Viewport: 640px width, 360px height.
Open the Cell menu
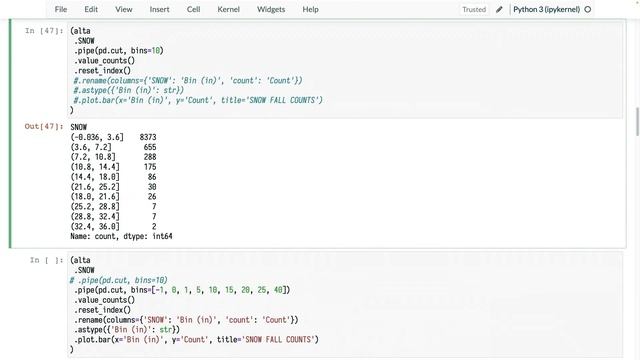(x=193, y=9)
